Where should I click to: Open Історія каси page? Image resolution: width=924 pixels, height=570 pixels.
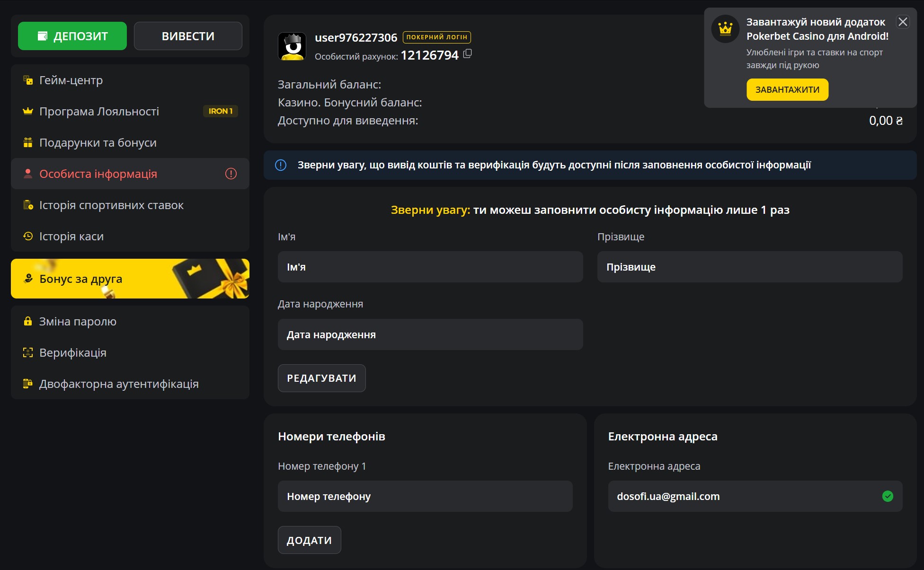pos(71,237)
